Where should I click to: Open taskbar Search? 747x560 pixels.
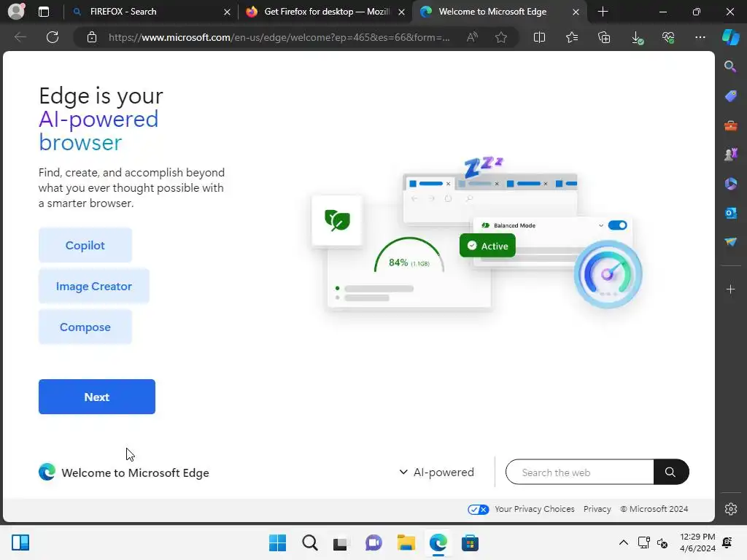tap(309, 542)
